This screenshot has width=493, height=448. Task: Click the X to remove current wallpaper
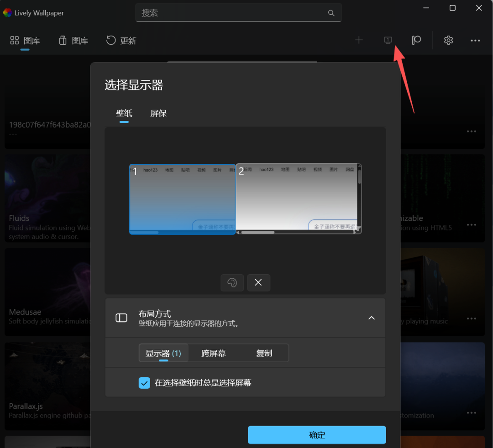pyautogui.click(x=258, y=282)
